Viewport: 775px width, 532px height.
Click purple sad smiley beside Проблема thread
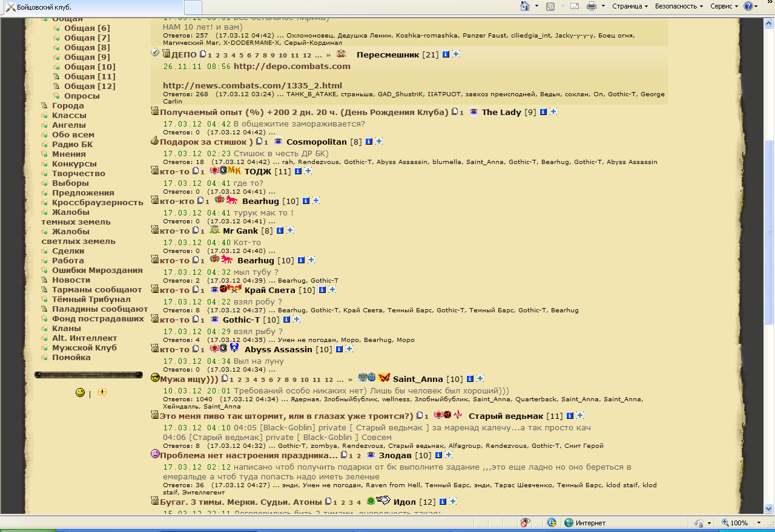click(x=155, y=454)
